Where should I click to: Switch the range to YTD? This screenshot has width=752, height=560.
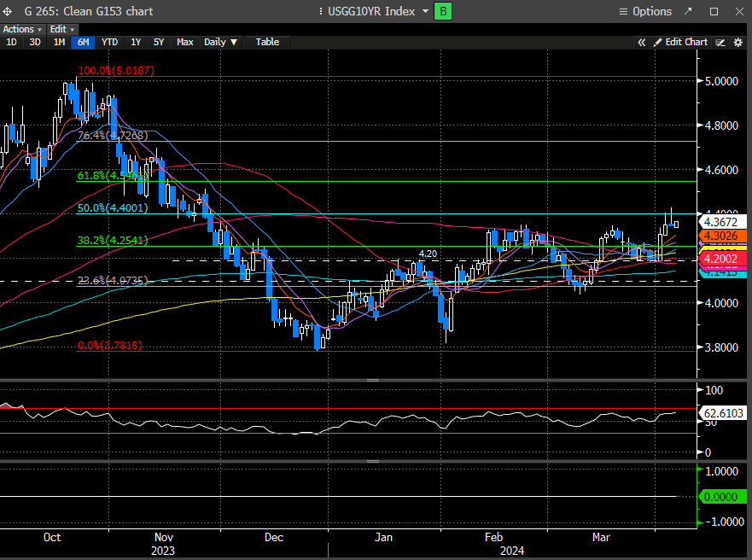coord(109,42)
